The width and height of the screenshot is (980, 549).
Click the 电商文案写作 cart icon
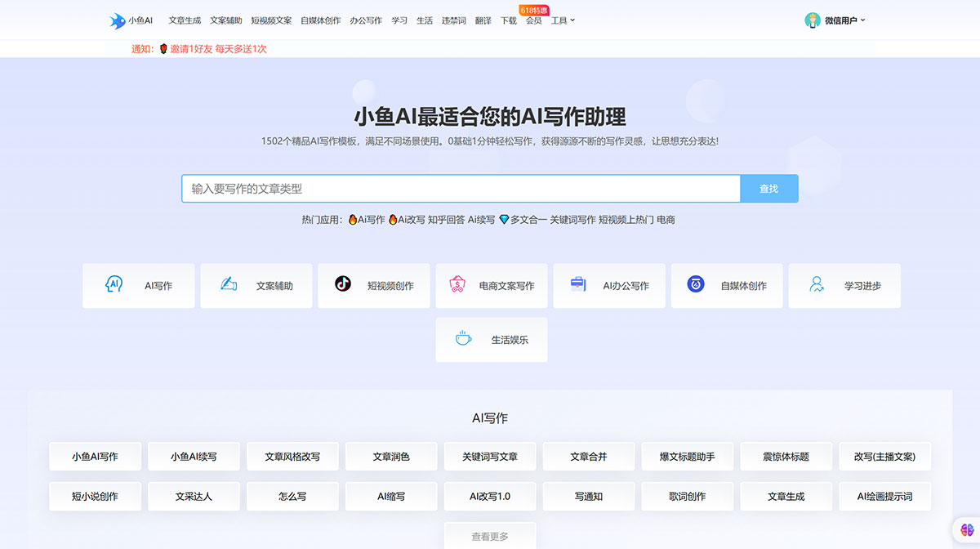[x=458, y=285]
